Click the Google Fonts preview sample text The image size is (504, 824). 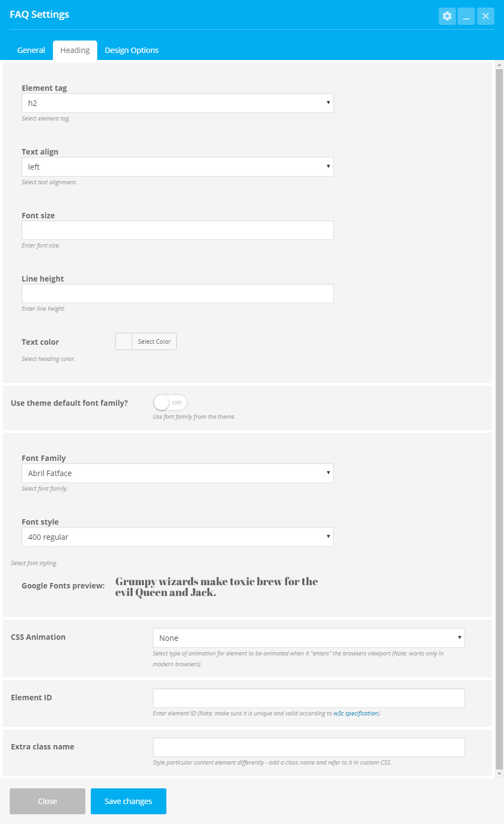tap(217, 587)
